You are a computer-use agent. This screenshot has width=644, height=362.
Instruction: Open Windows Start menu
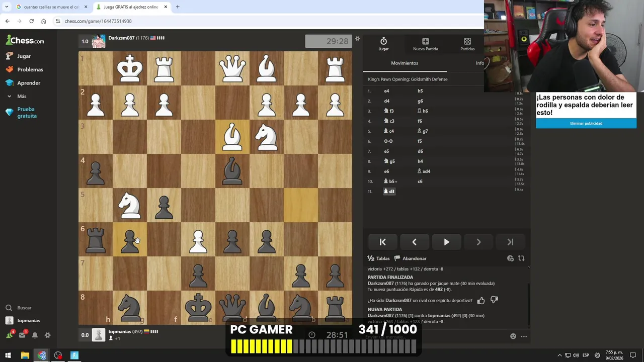pos(8,355)
